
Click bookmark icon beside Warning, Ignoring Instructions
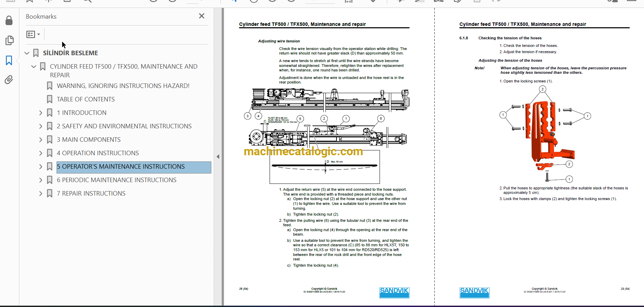(50, 86)
